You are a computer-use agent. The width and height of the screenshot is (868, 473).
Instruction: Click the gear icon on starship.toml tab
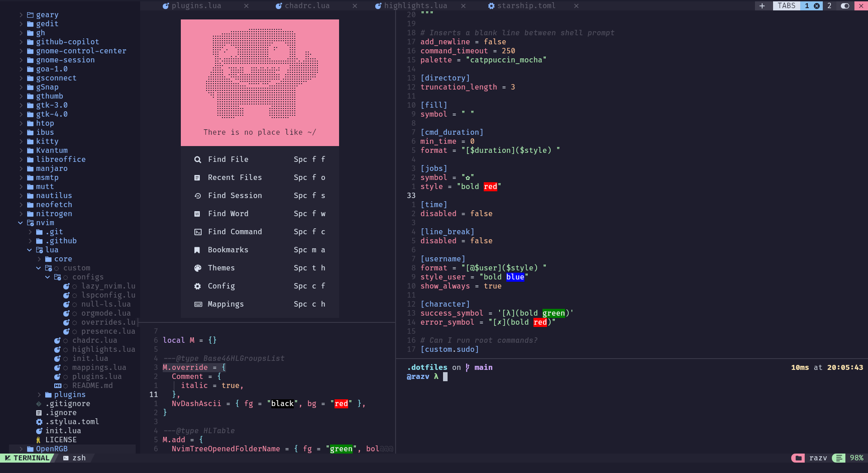[x=491, y=6]
